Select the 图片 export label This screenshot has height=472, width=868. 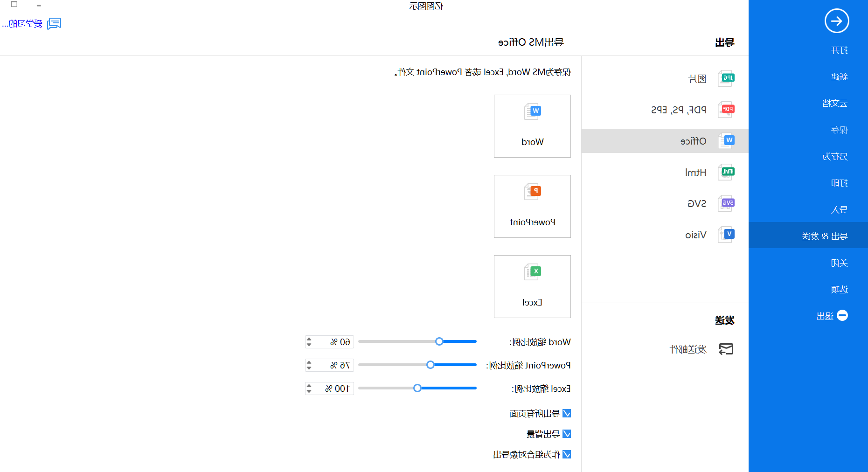pos(697,79)
